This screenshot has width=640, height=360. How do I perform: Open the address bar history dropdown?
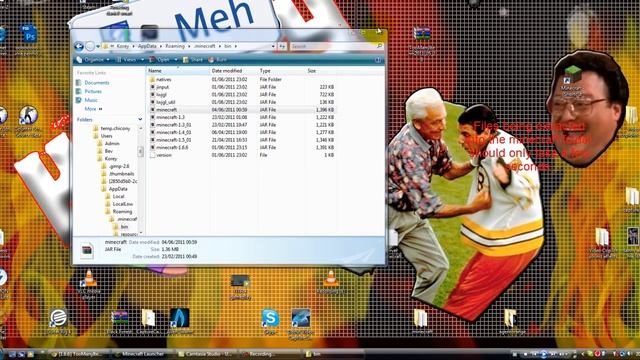coord(273,46)
